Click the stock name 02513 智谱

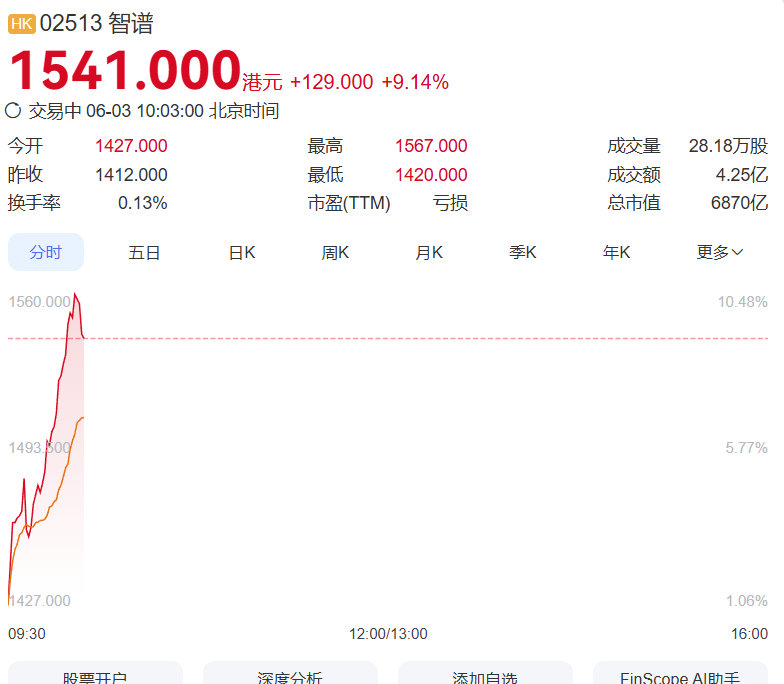coord(96,24)
